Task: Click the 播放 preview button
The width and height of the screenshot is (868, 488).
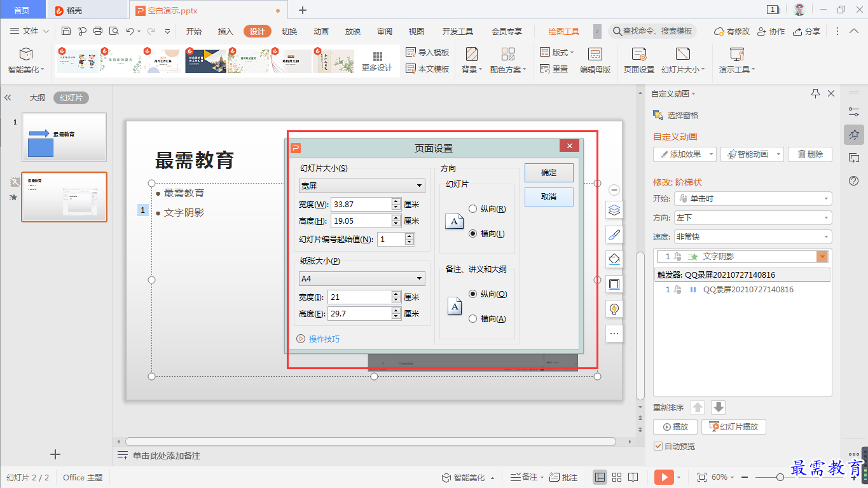Action: [675, 426]
